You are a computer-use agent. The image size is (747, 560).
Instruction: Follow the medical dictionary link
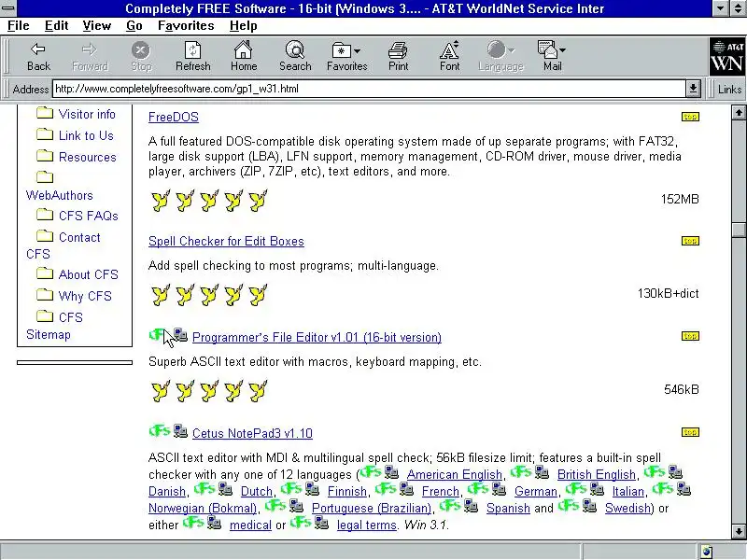pyautogui.click(x=250, y=525)
